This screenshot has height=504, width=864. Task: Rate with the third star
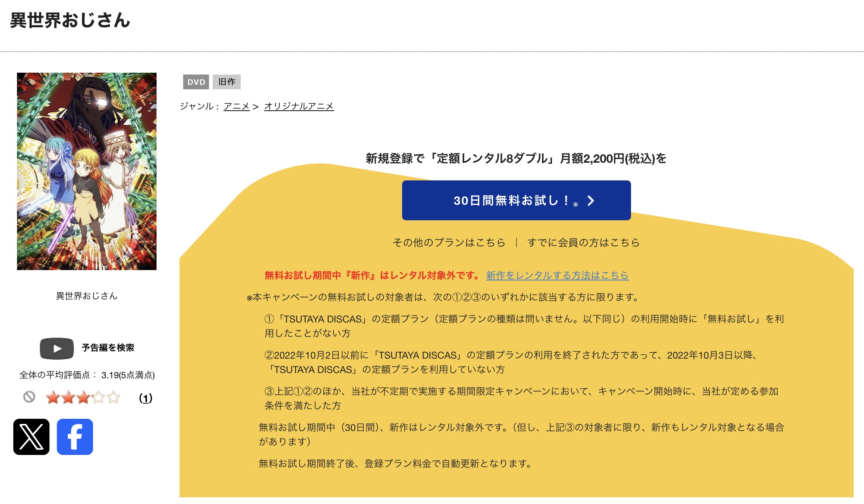click(83, 397)
